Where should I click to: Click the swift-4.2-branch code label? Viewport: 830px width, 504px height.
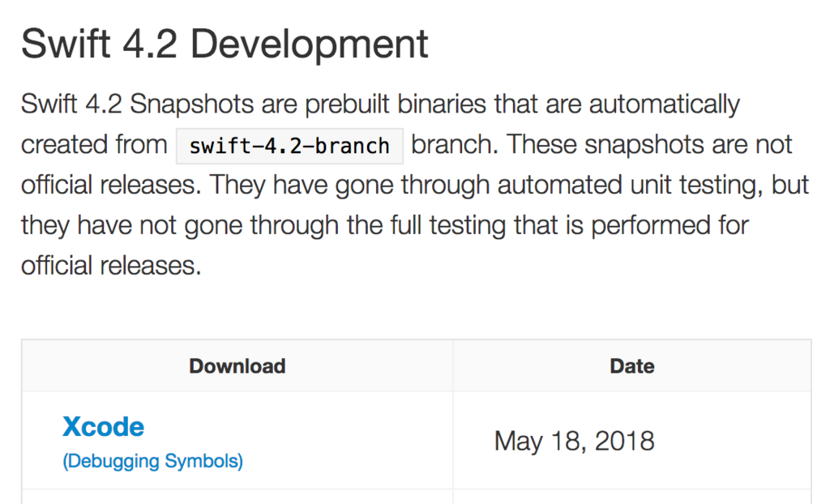[289, 146]
